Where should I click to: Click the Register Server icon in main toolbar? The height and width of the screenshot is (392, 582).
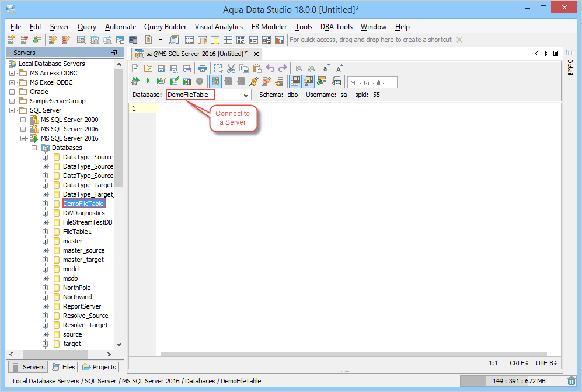tap(11, 40)
